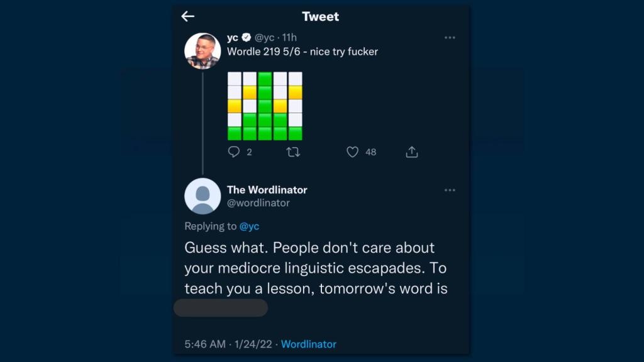The image size is (644, 362).
Task: Open more options on yc's tweet
Action: pos(450,38)
